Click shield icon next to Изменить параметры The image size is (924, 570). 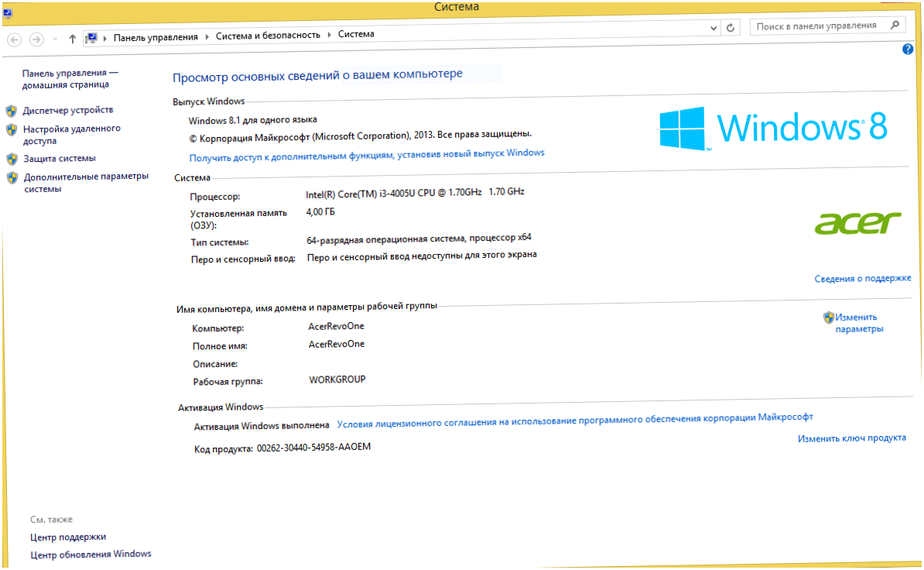[829, 318]
